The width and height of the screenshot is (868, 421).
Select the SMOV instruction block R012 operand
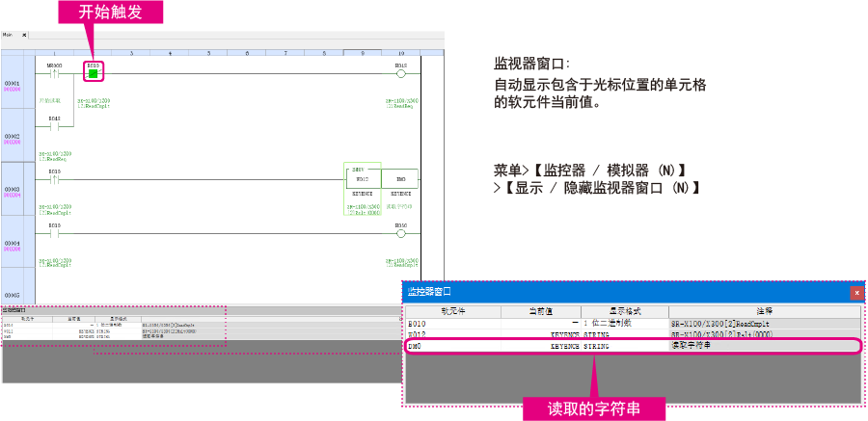tap(362, 179)
